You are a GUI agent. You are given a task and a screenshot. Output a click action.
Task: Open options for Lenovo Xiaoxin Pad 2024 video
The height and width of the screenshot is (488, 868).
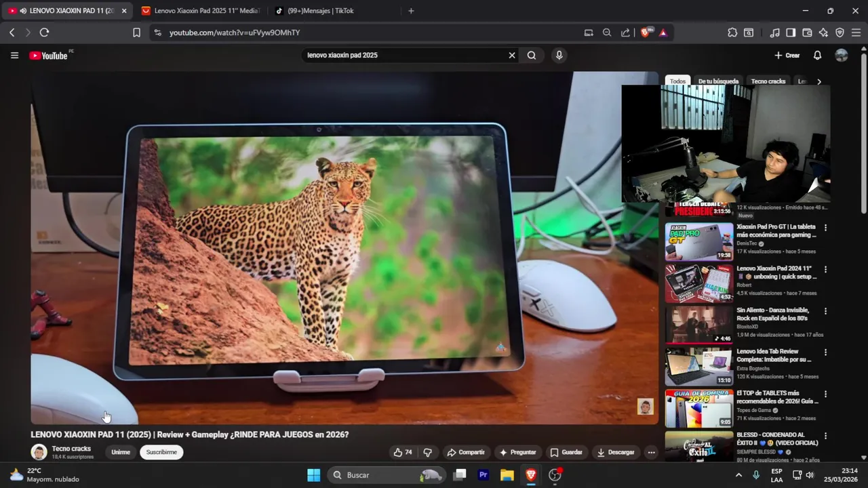coord(825,269)
